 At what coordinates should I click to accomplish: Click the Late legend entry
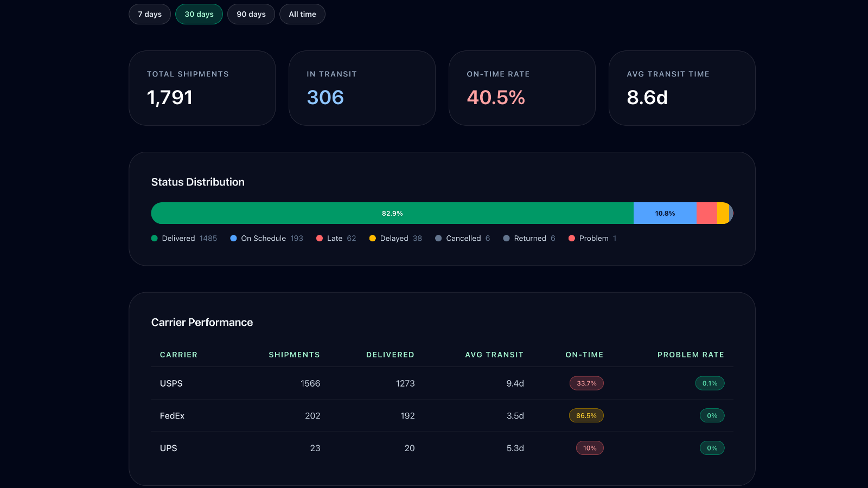click(x=336, y=238)
